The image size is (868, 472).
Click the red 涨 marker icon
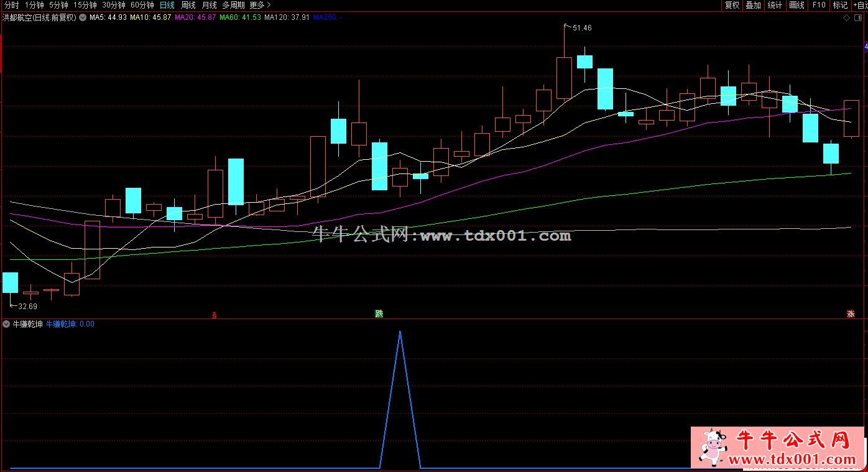point(851,313)
